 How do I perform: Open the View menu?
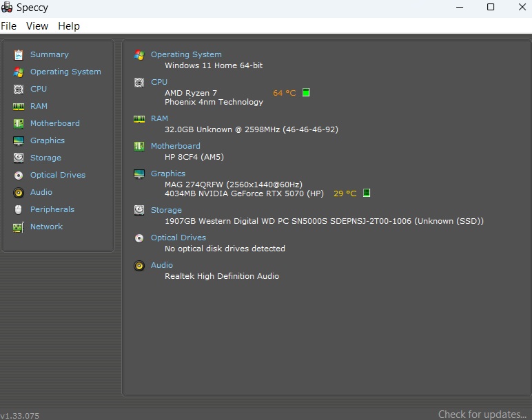click(37, 26)
